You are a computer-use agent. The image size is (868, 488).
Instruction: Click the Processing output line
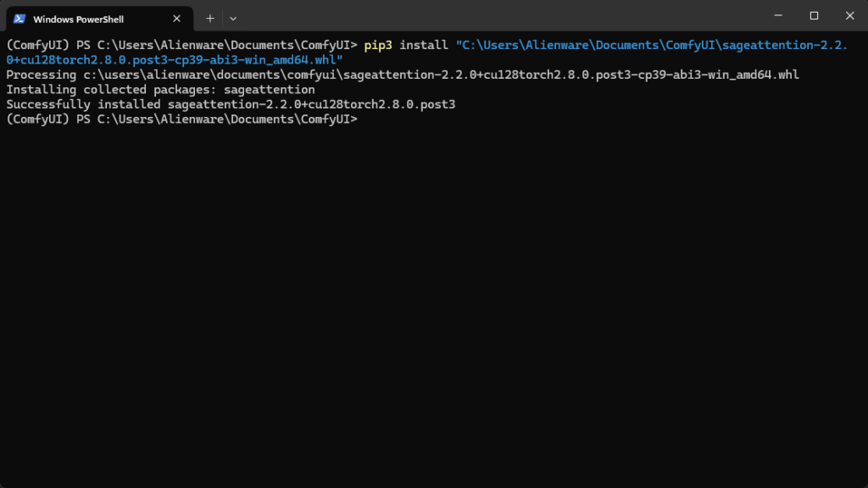pos(402,75)
